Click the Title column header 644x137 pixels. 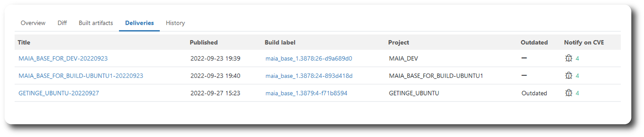24,42
